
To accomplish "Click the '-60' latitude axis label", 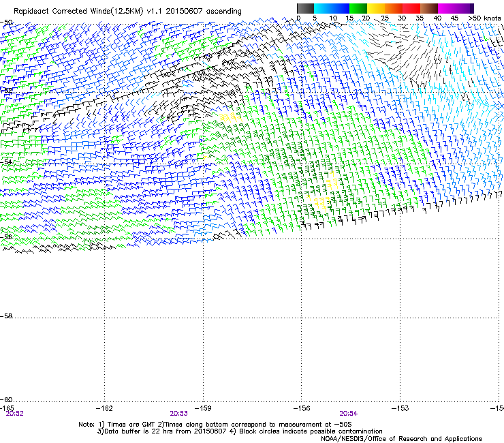I will point(6,399).
